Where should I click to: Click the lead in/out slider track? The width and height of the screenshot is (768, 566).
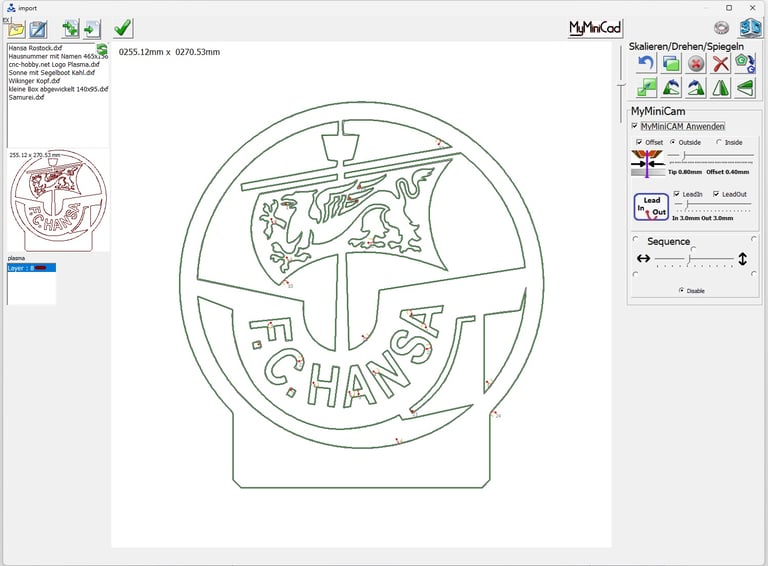pos(713,205)
